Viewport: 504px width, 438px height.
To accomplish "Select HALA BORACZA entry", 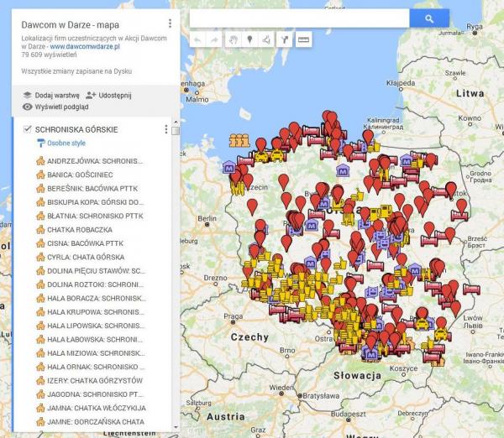I will [x=97, y=299].
